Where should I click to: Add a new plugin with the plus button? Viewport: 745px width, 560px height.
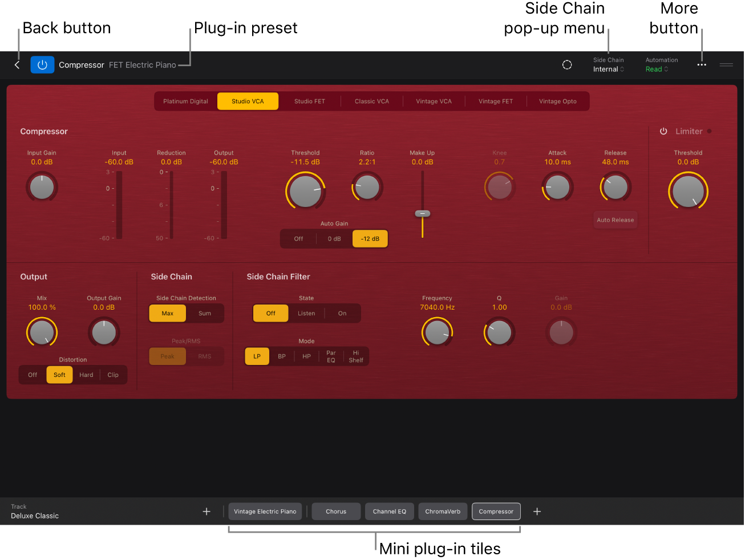coord(537,511)
